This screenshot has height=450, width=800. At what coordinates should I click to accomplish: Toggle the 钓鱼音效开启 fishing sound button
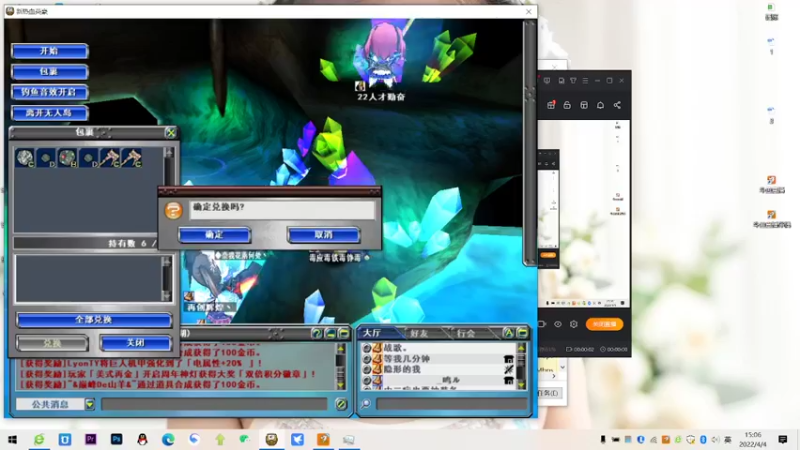point(49,92)
